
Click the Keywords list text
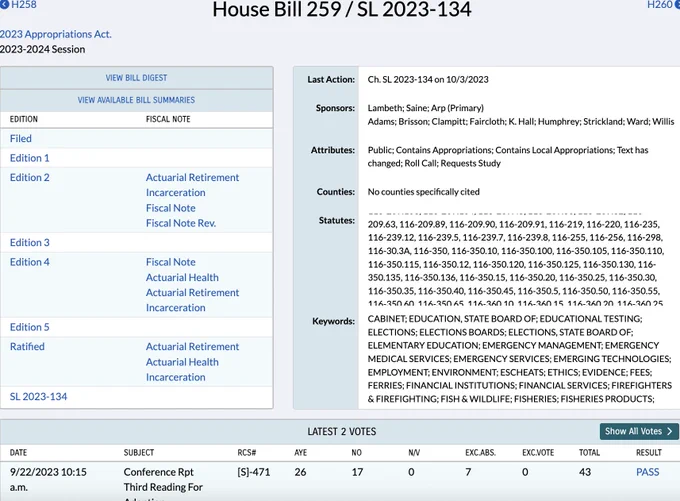coord(520,359)
